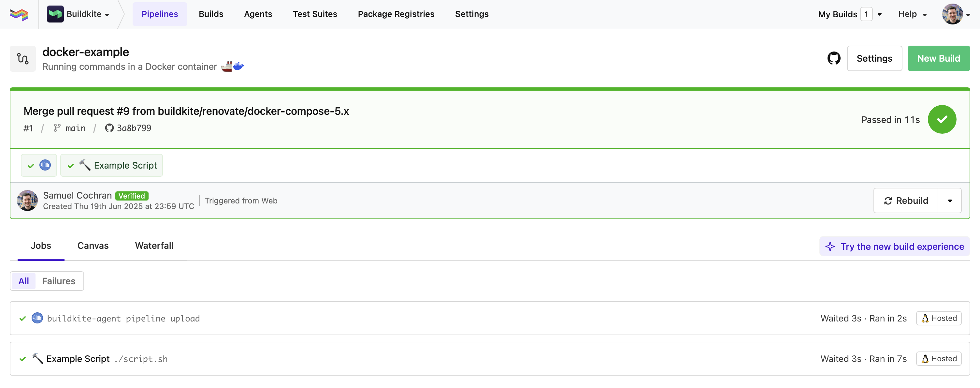Click Samuel Cochran's avatar in build
Image resolution: width=980 pixels, height=388 pixels.
click(x=27, y=201)
